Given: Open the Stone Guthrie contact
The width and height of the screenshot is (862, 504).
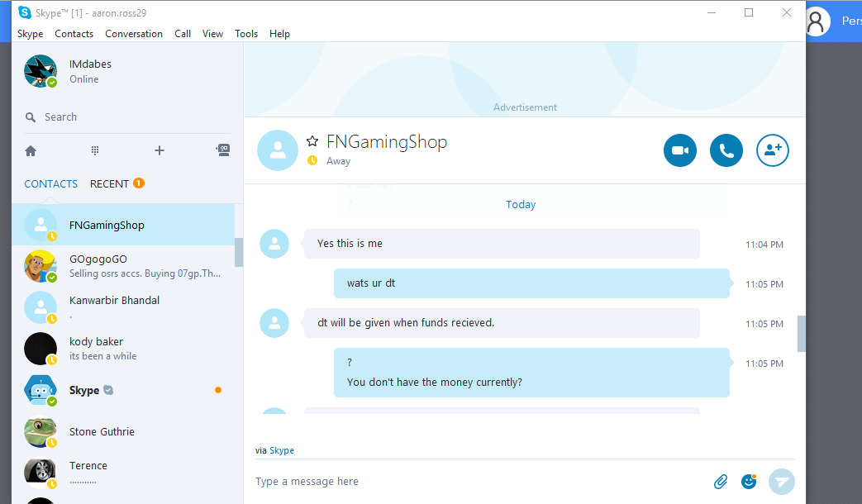Looking at the screenshot, I should (x=123, y=431).
